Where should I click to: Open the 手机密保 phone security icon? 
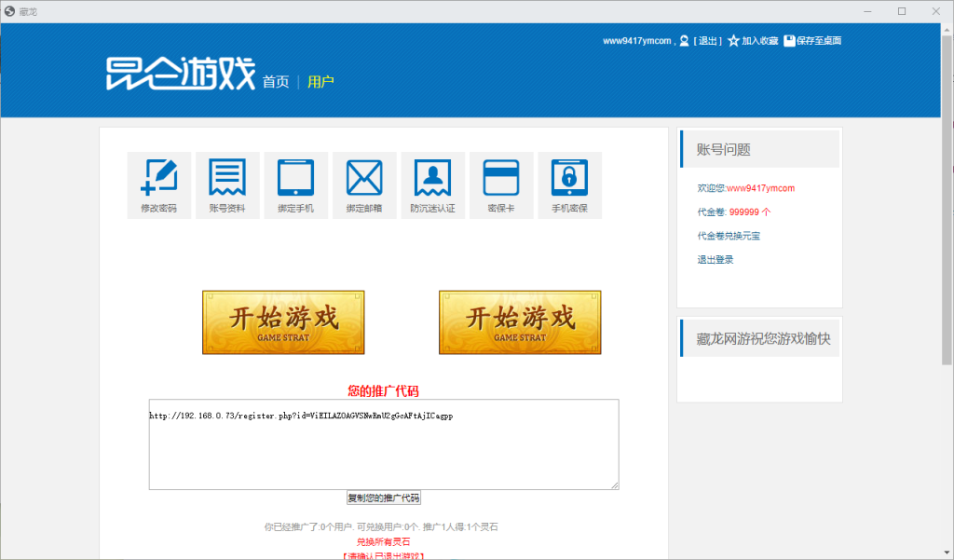click(x=569, y=185)
